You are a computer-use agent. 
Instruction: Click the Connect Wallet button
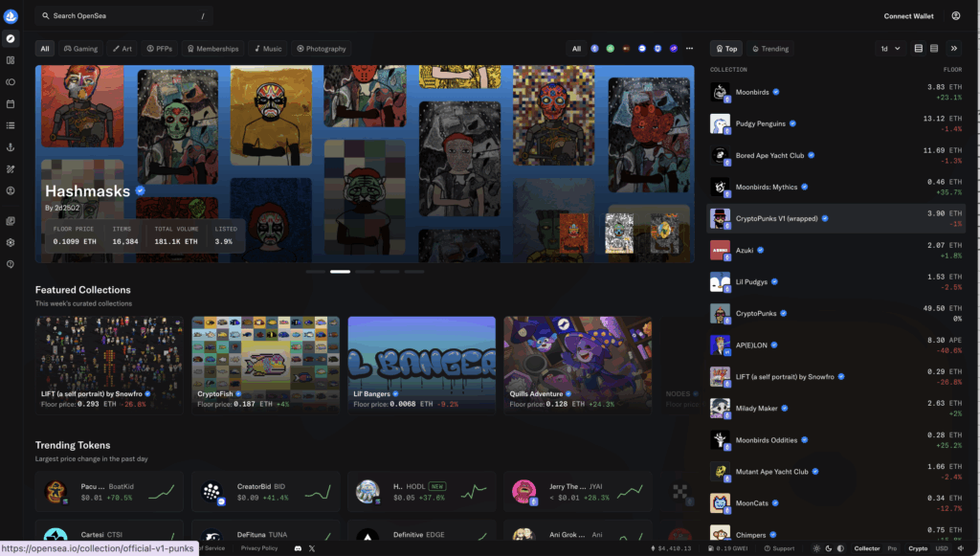908,16
